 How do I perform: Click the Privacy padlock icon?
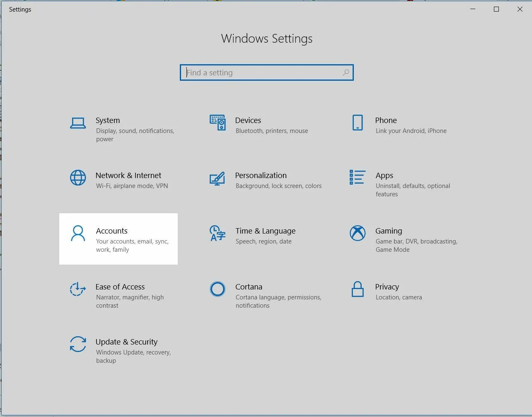358,289
